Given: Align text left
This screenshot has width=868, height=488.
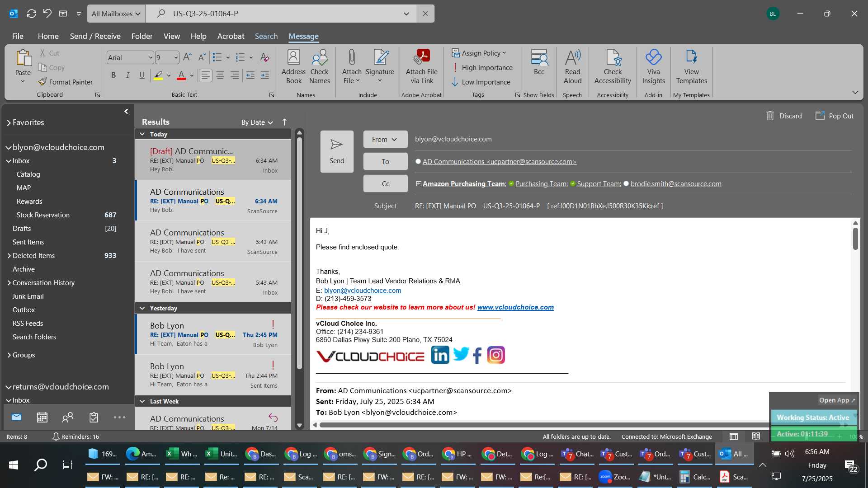Looking at the screenshot, I should click(206, 75).
